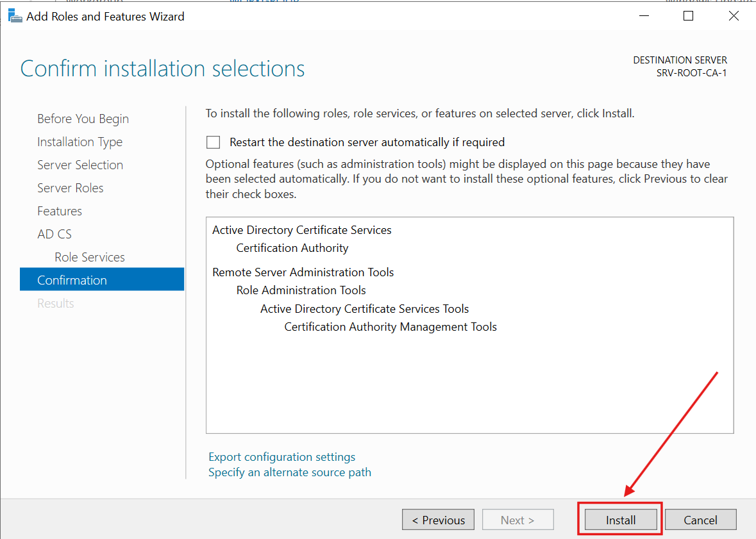The image size is (756, 539).
Task: Click the Confirmation step
Action: pyautogui.click(x=72, y=280)
